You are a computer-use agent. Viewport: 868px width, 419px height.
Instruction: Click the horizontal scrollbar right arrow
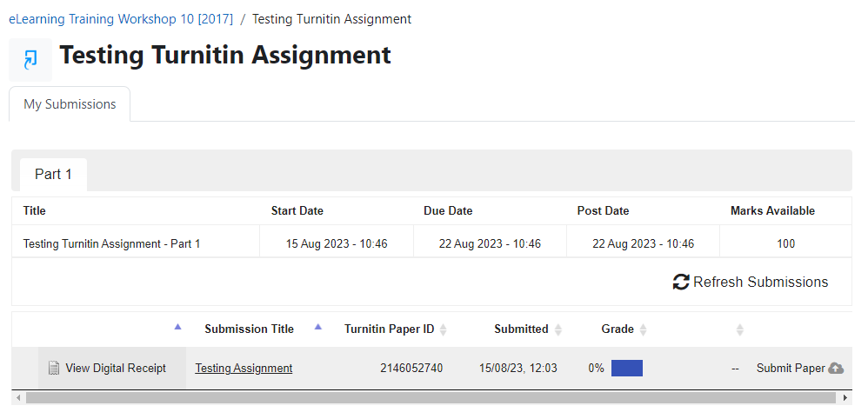846,397
